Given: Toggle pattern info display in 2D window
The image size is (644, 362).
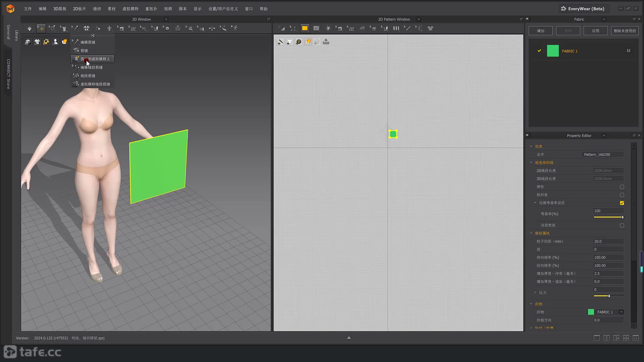Looking at the screenshot, I should pyautogui.click(x=299, y=42).
